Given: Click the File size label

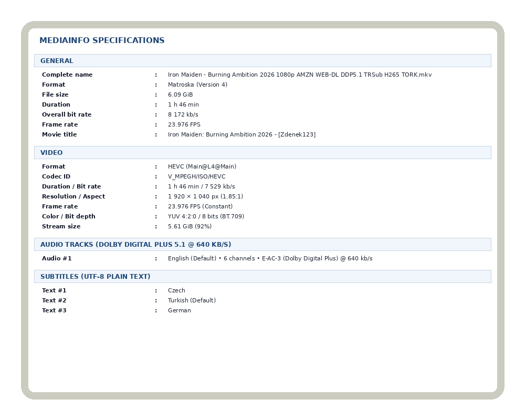Looking at the screenshot, I should (55, 94).
